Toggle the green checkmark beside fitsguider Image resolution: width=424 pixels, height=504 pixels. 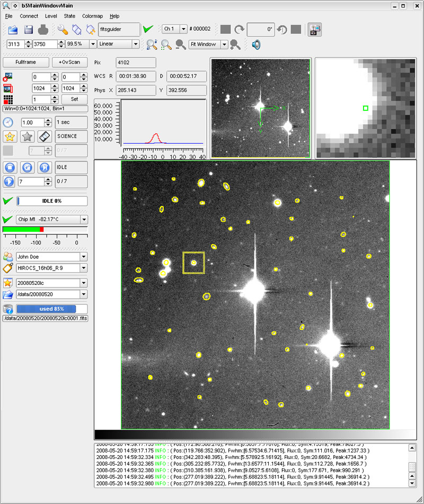pos(148,29)
